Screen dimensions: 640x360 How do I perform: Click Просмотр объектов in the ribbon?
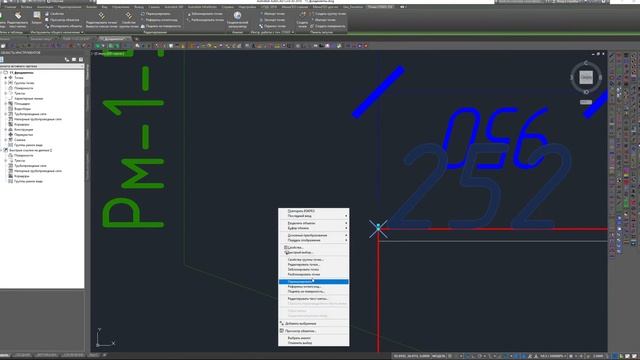click(62, 20)
